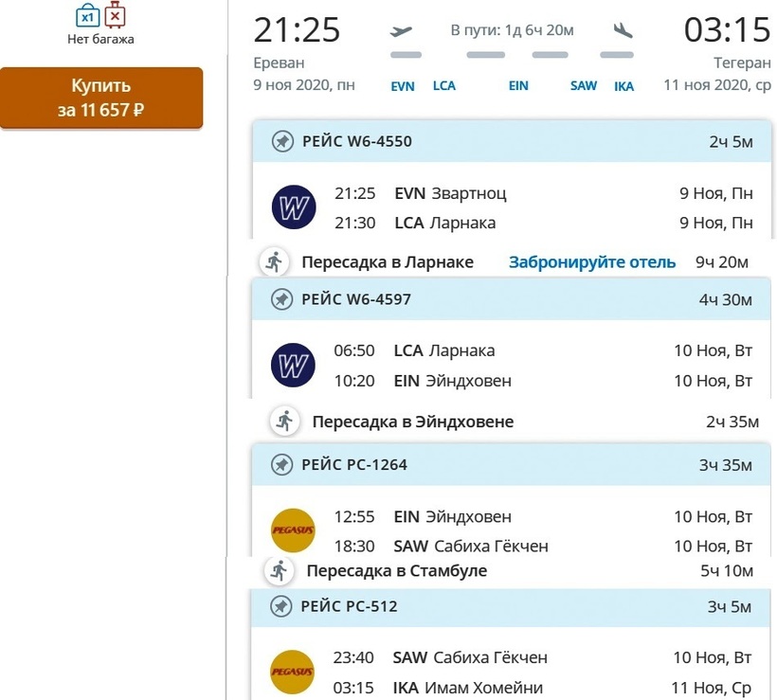Select the EVN airport code in the route

(x=403, y=86)
